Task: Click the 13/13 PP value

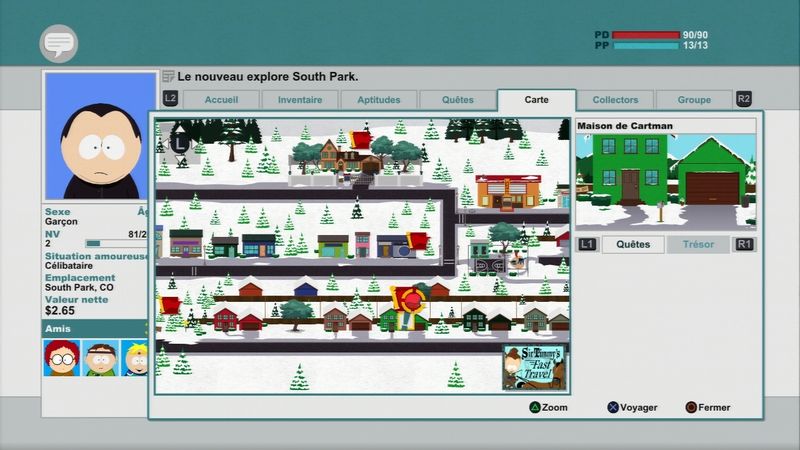Action: tap(695, 45)
